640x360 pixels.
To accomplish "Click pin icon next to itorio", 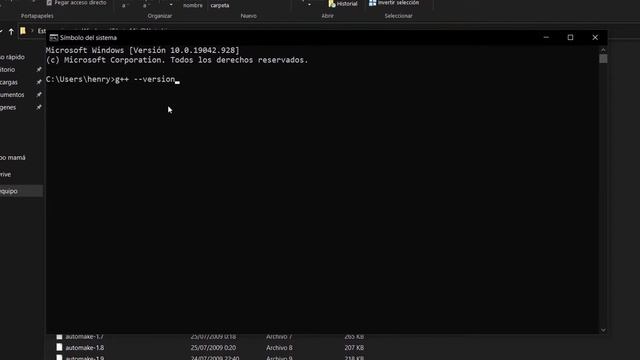I will click(39, 70).
